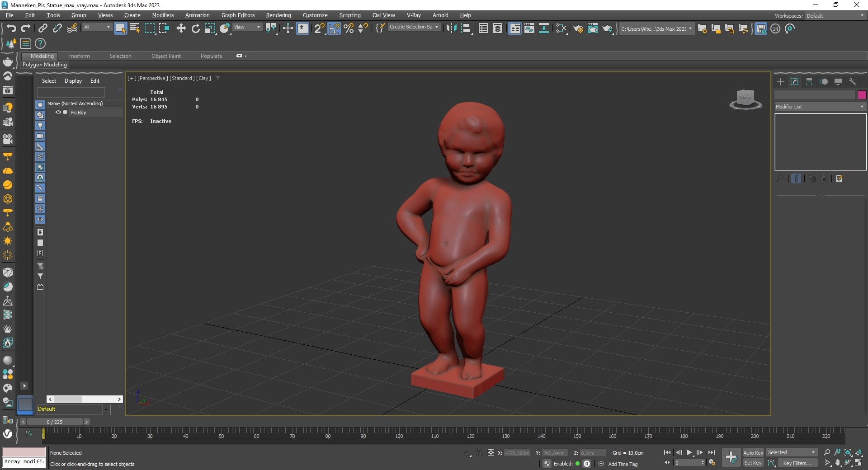Image resolution: width=868 pixels, height=470 pixels.
Task: Activate the Select Object tool
Action: pyautogui.click(x=121, y=28)
